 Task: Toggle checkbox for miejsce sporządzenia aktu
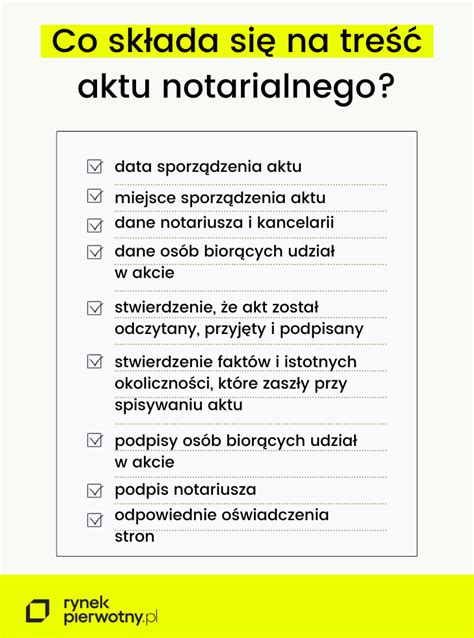tap(94, 196)
